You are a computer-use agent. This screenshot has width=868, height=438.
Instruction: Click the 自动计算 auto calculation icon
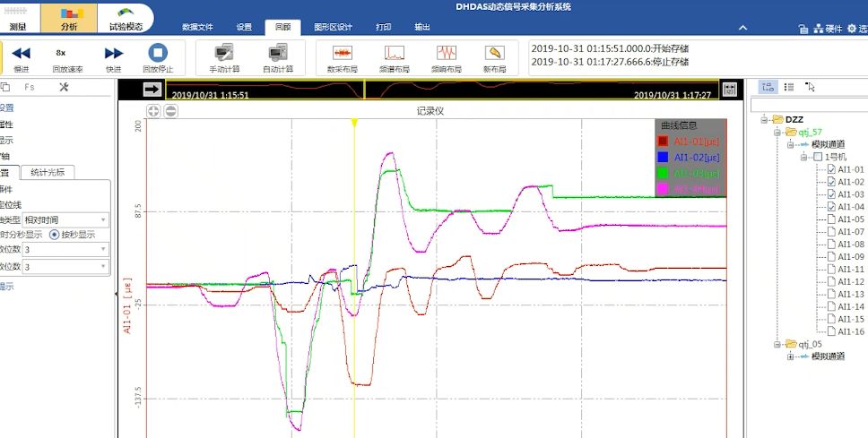278,53
